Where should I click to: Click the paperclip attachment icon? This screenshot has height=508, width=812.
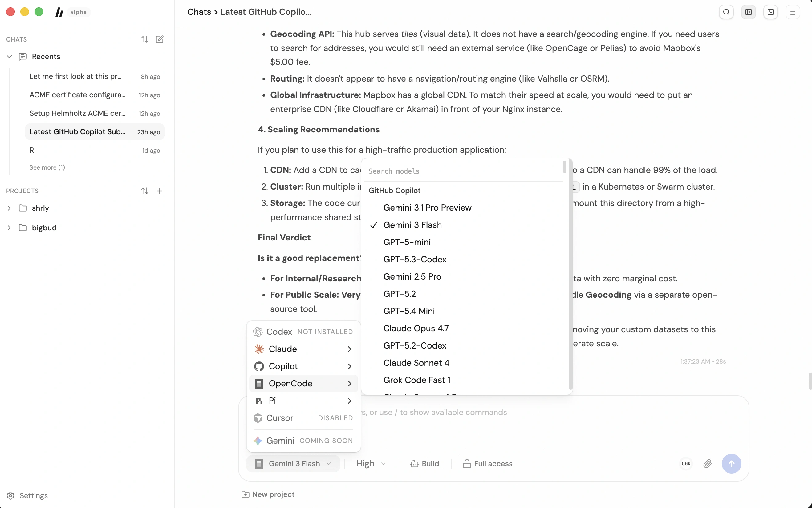[708, 464]
